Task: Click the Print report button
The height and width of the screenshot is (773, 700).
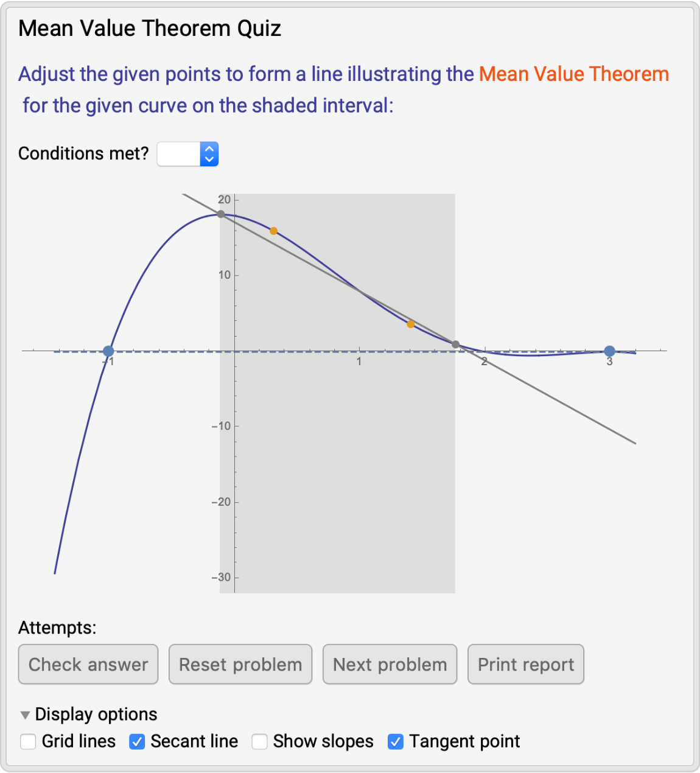Action: click(x=525, y=665)
